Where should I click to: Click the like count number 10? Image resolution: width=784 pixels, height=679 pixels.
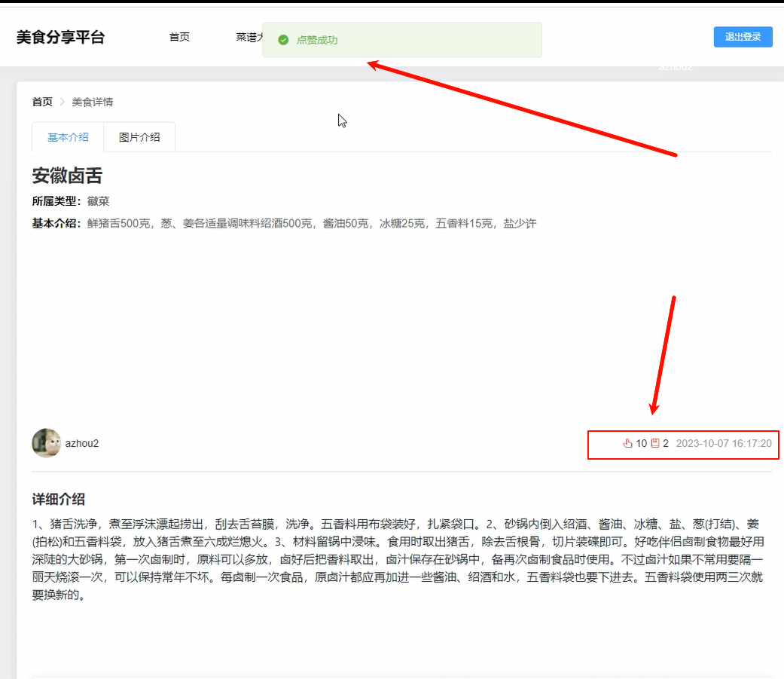(641, 443)
